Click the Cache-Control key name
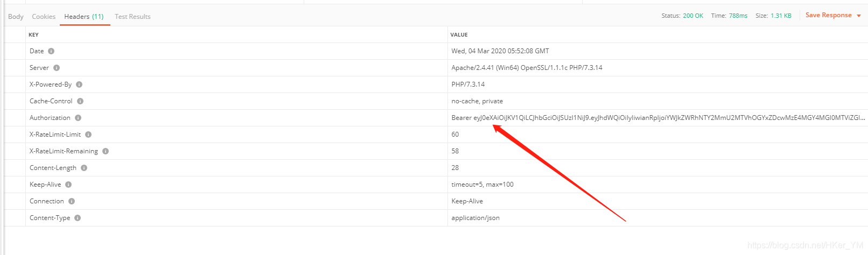Screen dimensions: 868x255 pos(51,101)
